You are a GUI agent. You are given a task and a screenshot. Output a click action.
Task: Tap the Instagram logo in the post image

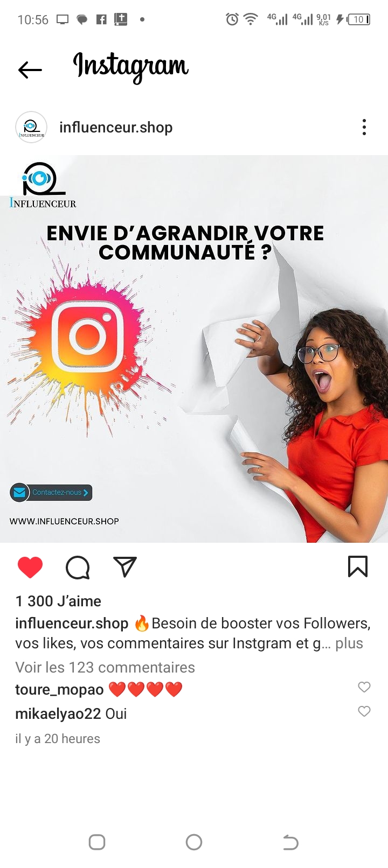pyautogui.click(x=88, y=337)
